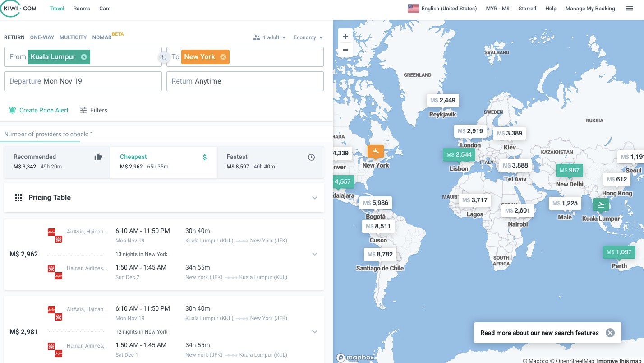Click the passengers people icon
This screenshot has height=363, width=644.
[257, 37]
